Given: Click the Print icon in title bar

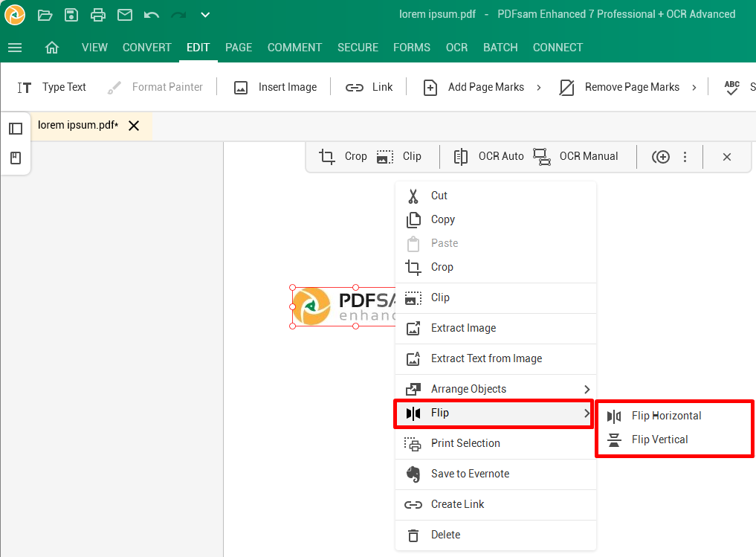Looking at the screenshot, I should 97,15.
